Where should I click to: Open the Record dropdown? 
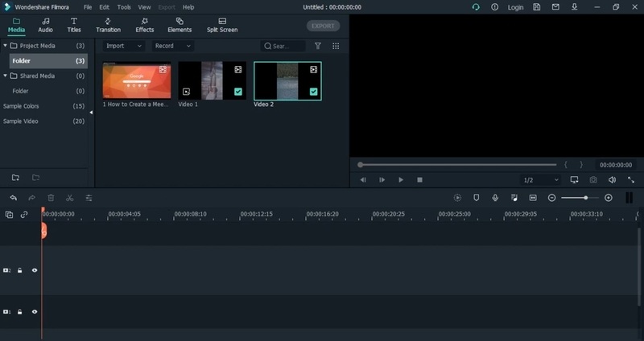click(172, 46)
